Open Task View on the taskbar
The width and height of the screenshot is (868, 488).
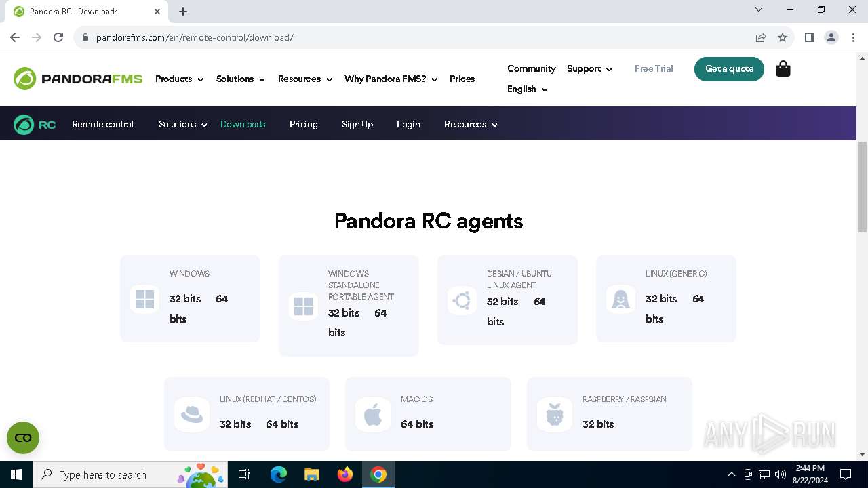245,474
